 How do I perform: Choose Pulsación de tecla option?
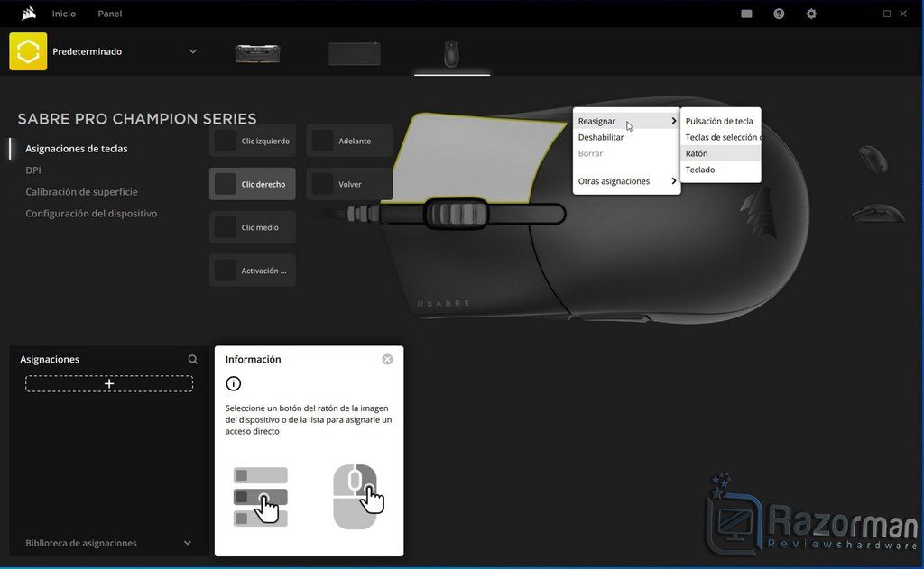[720, 121]
